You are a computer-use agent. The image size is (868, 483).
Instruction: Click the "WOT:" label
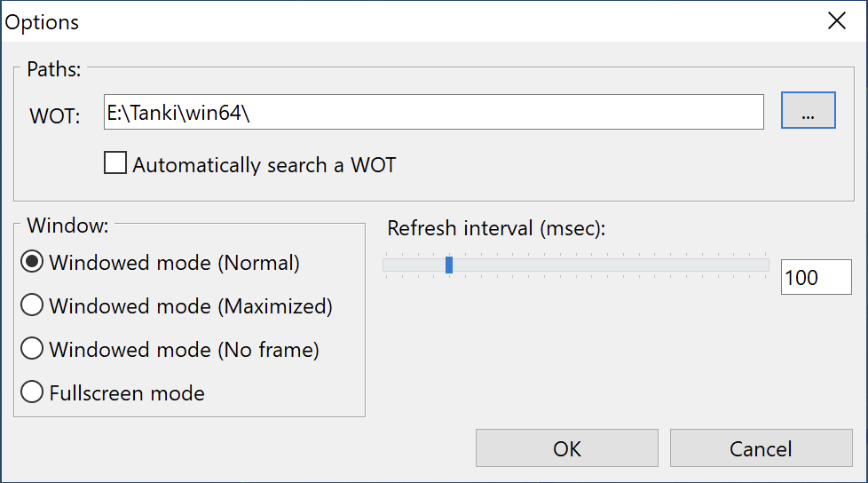coord(55,116)
